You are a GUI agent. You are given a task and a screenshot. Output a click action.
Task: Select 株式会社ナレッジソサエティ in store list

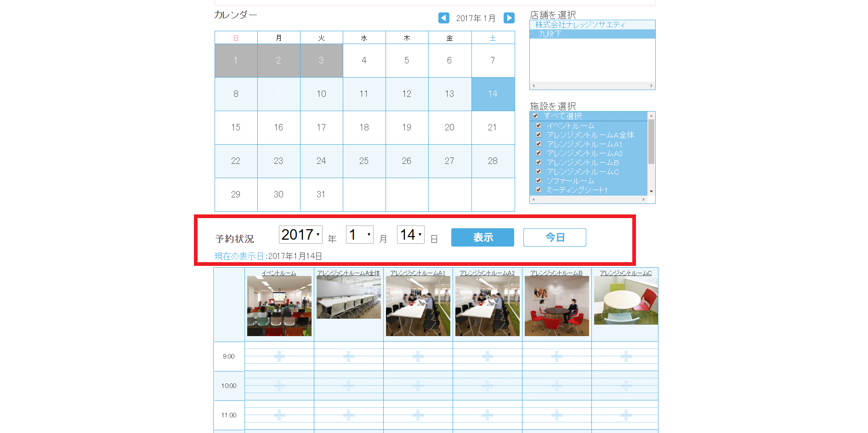point(580,25)
